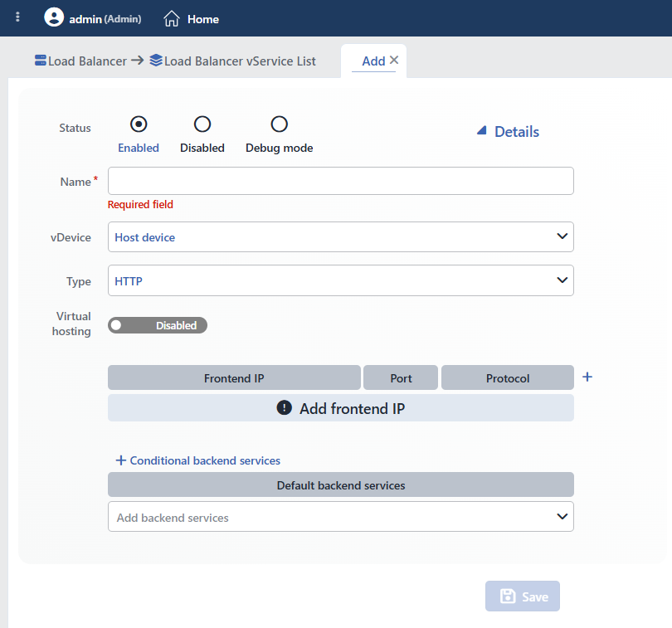
Task: Open the vDevice Host device dropdown
Action: pyautogui.click(x=341, y=236)
